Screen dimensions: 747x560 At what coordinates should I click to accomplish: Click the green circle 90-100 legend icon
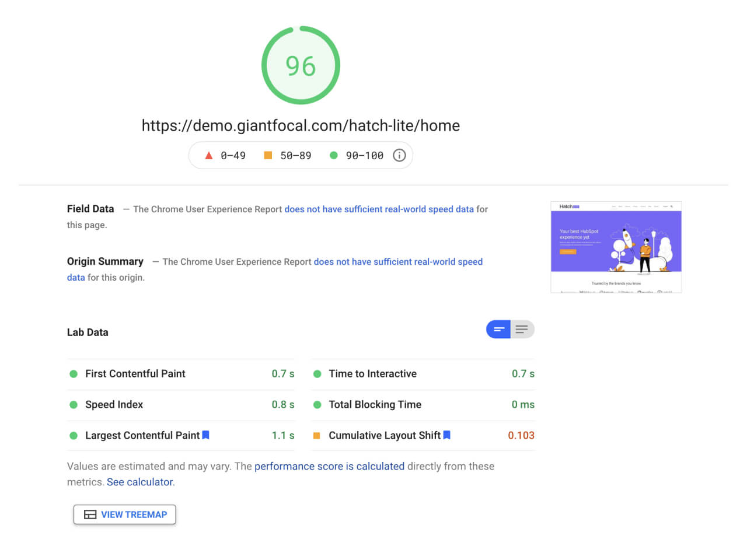point(333,155)
